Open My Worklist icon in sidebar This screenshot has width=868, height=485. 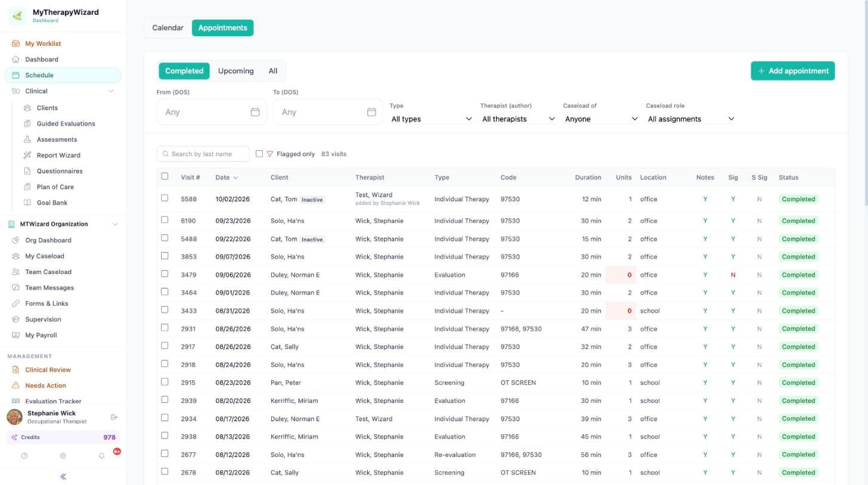[15, 43]
